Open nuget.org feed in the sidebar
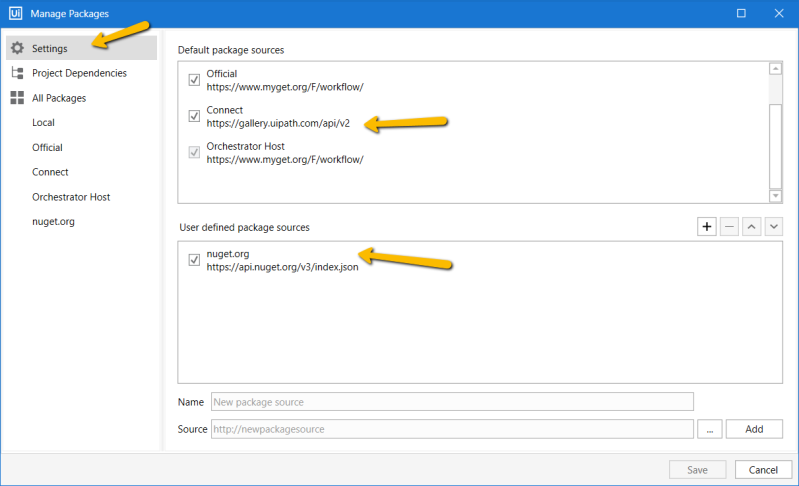This screenshot has width=799, height=486. 53,222
